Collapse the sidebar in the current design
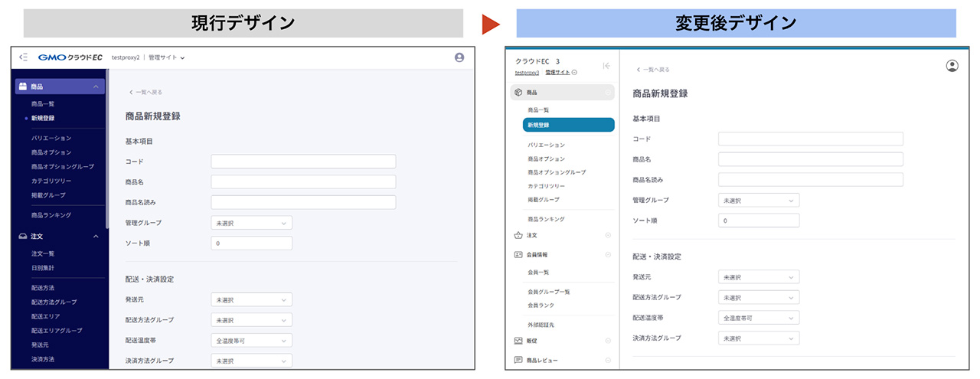 pos(24,57)
